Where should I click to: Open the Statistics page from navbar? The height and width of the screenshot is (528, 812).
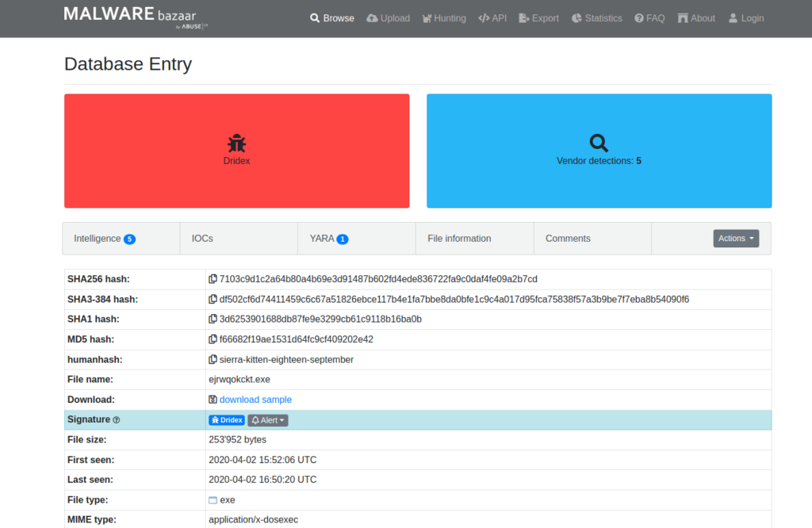(597, 18)
